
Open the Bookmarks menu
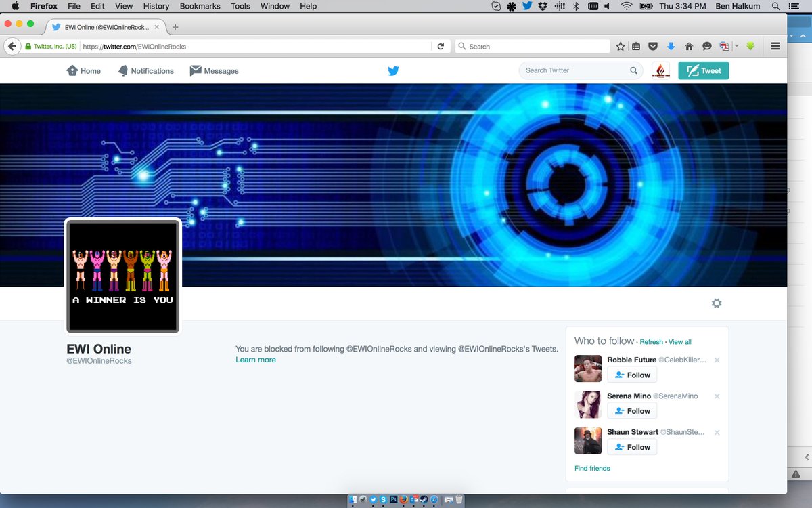tap(200, 6)
